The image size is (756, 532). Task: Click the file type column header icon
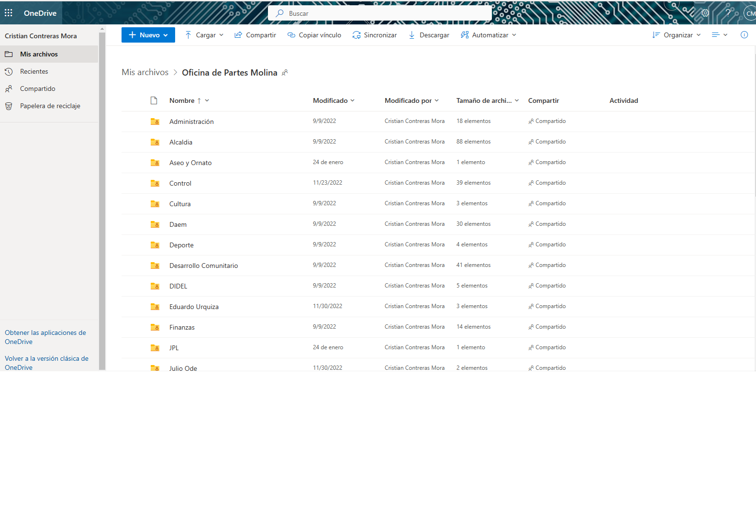click(x=154, y=100)
